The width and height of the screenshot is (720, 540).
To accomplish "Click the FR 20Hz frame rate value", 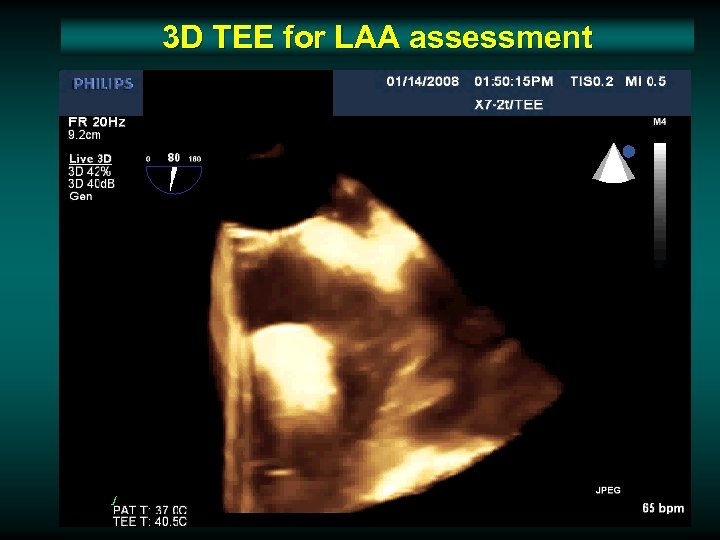I will 96,122.
